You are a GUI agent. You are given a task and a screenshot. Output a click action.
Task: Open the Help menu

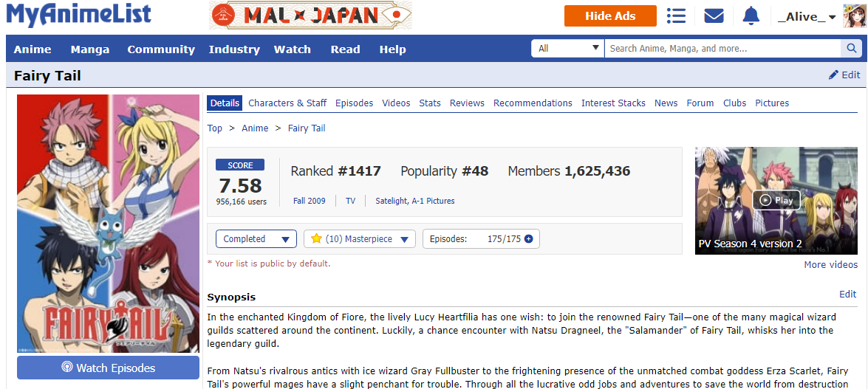pyautogui.click(x=392, y=49)
